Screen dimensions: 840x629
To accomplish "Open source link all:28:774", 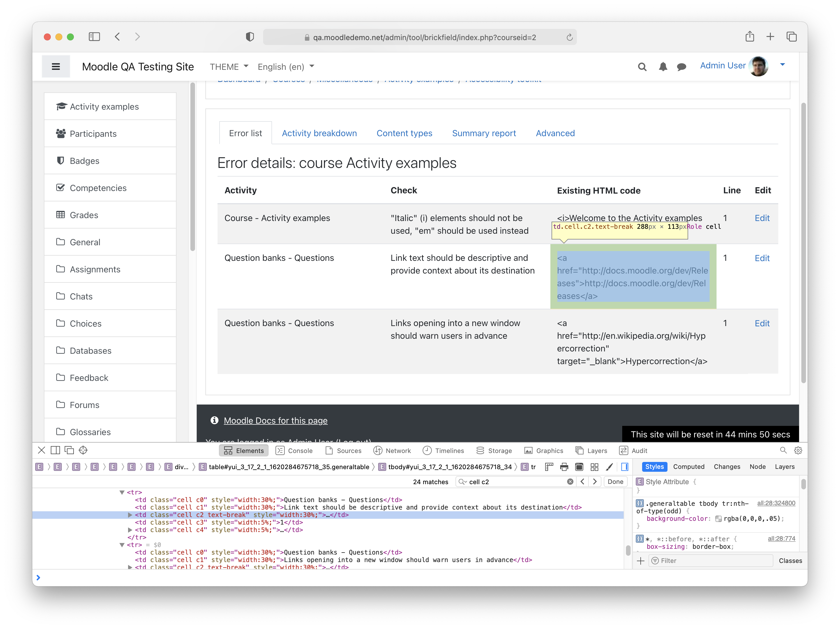I will tap(781, 539).
